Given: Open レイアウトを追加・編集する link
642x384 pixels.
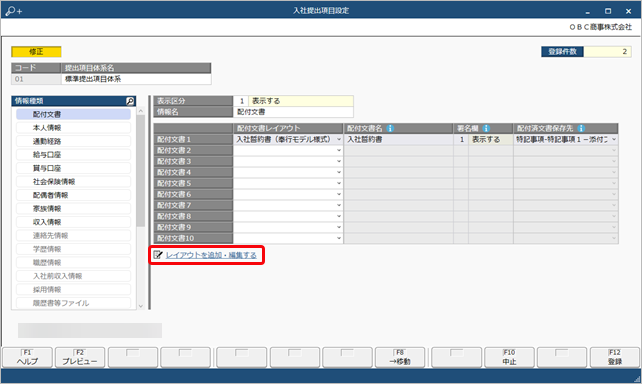Looking at the screenshot, I should coord(211,255).
